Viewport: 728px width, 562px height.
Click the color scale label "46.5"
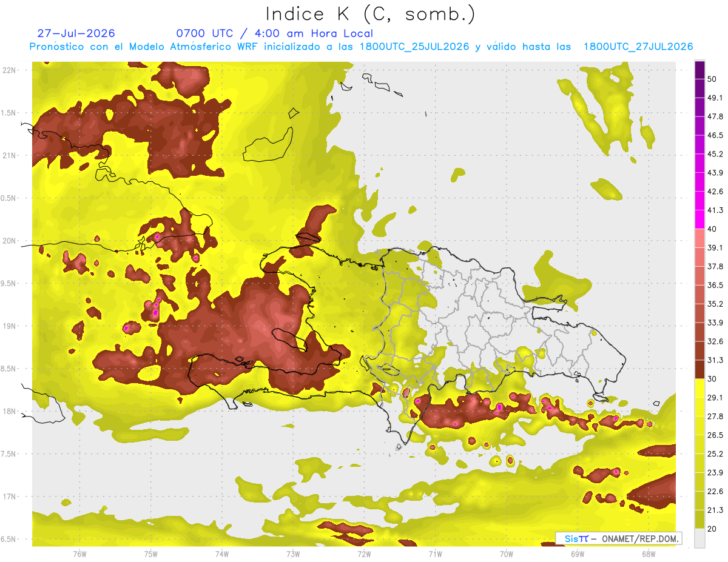coord(715,135)
